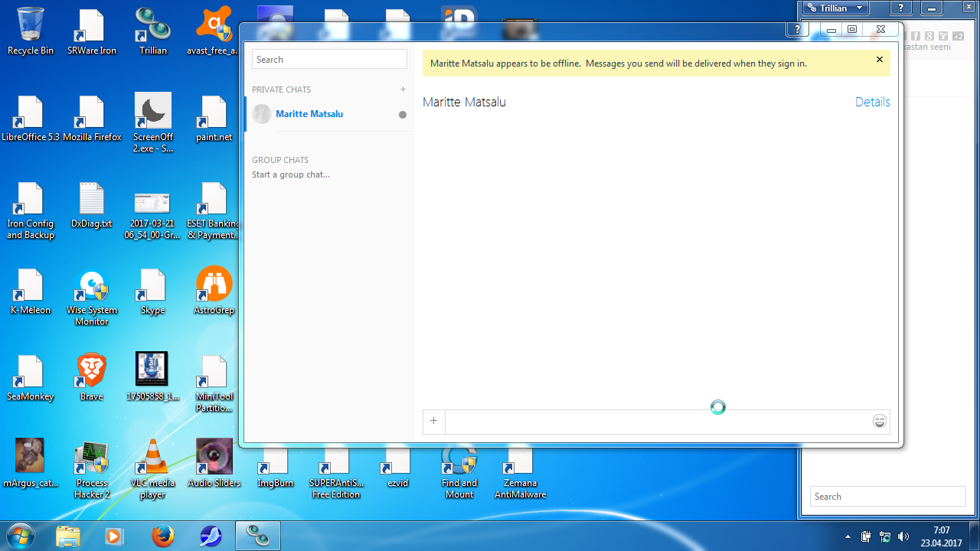This screenshot has width=980, height=551.
Task: Open help with chat window question mark
Action: (797, 29)
